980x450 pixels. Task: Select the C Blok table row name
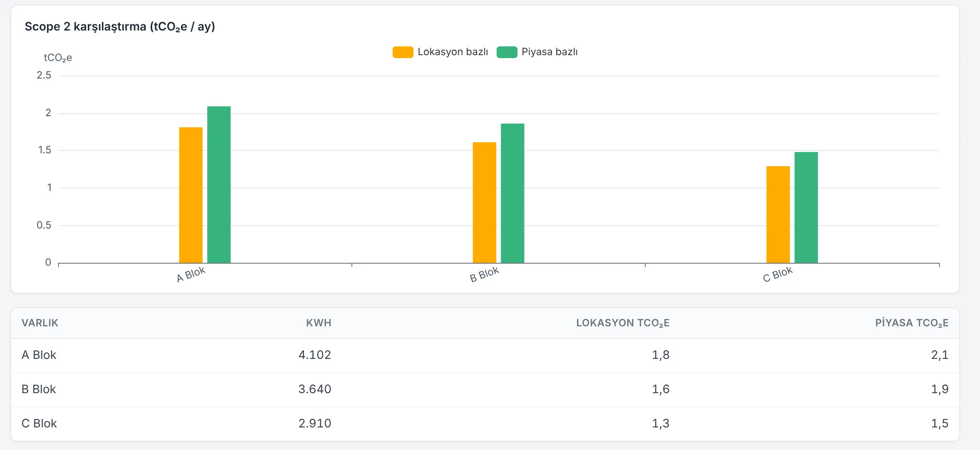point(39,424)
